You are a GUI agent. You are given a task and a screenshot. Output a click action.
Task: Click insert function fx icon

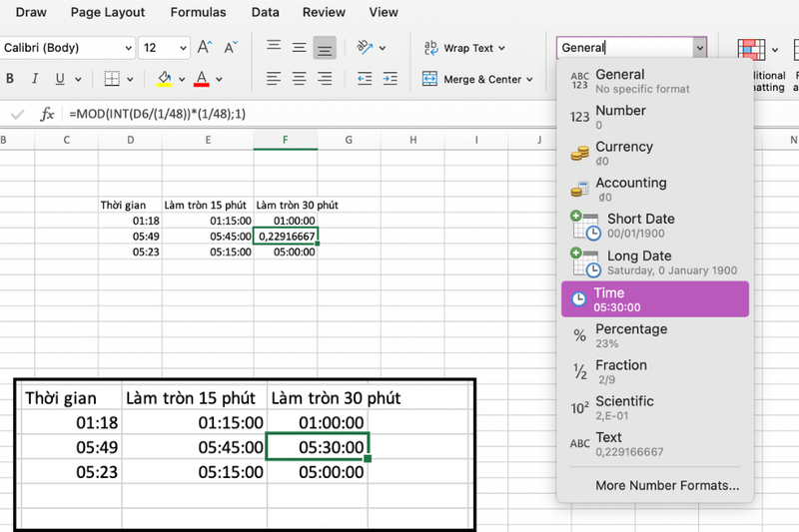click(x=47, y=114)
